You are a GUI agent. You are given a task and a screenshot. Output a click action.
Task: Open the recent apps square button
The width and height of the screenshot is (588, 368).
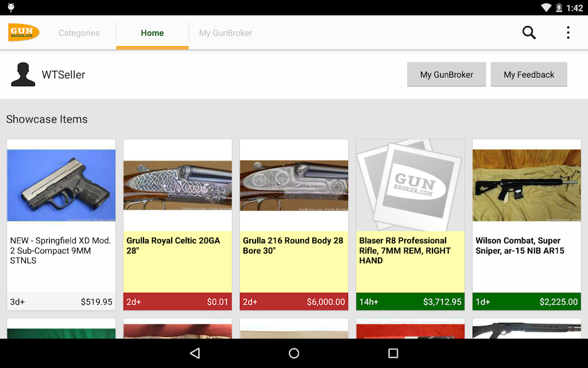(x=393, y=353)
